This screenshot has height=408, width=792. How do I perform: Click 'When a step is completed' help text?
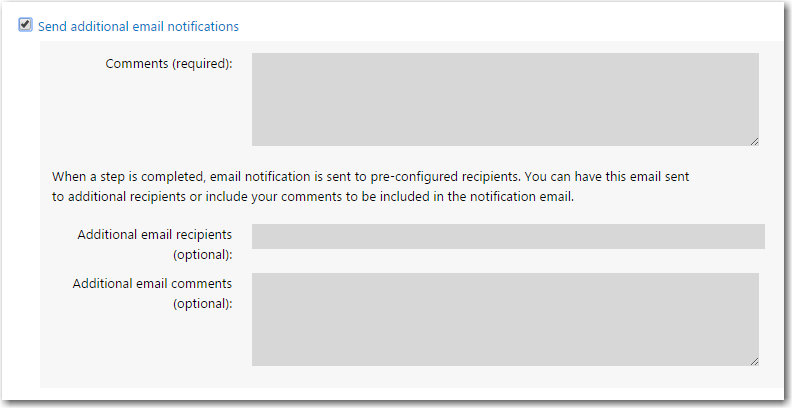point(124,177)
